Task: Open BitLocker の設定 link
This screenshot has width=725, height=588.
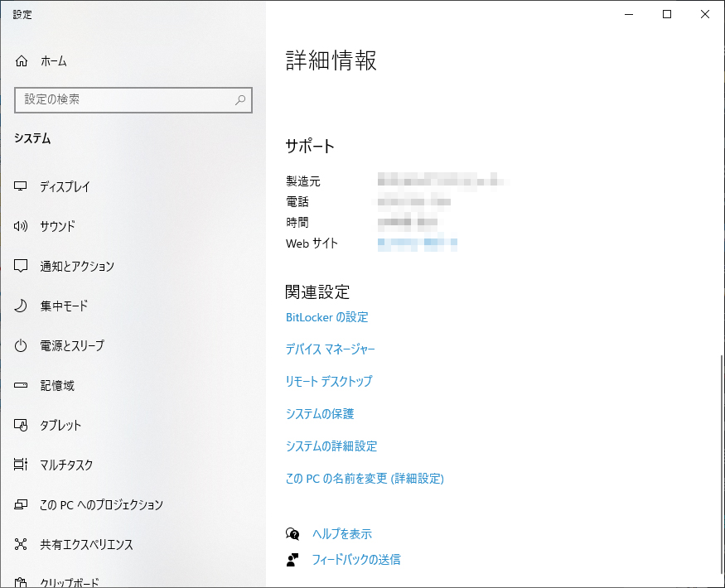Action: 326,317
